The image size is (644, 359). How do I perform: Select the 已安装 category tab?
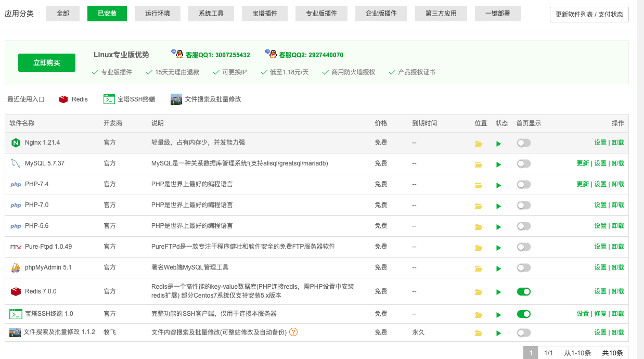tap(107, 14)
